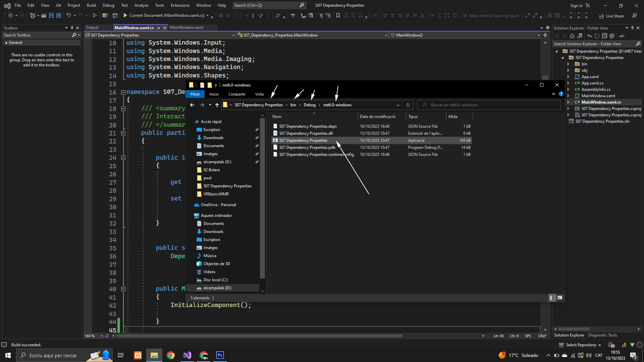Open the Build menu

pos(91,5)
